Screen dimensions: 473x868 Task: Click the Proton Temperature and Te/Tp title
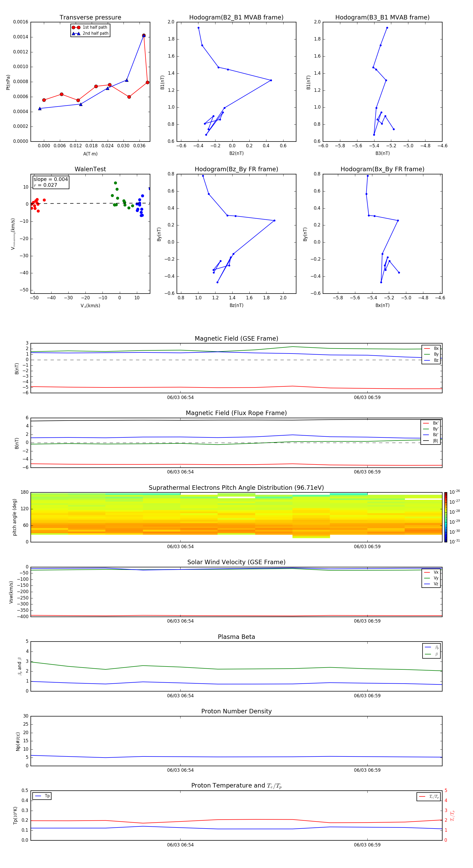point(236,785)
